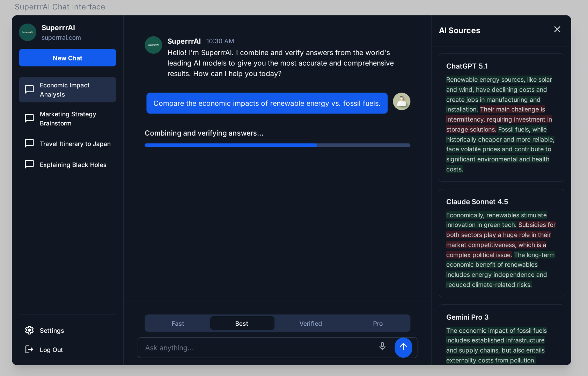This screenshot has height=376, width=588.
Task: Open Settings via the gear icon
Action: [29, 330]
